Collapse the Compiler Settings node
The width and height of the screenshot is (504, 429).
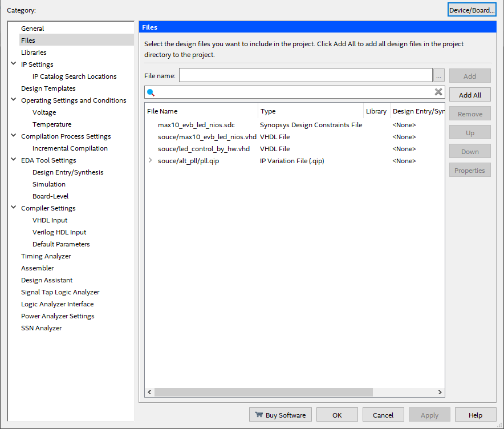click(14, 208)
